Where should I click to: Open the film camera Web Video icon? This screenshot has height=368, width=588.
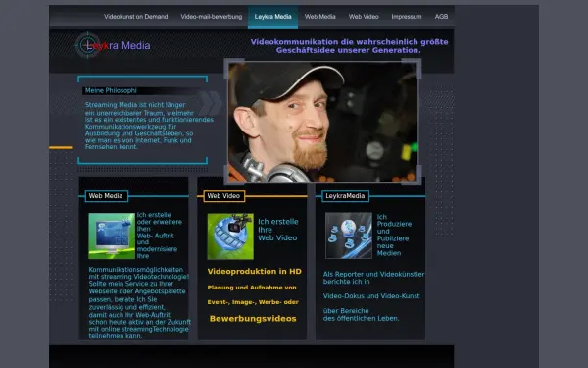click(x=230, y=237)
